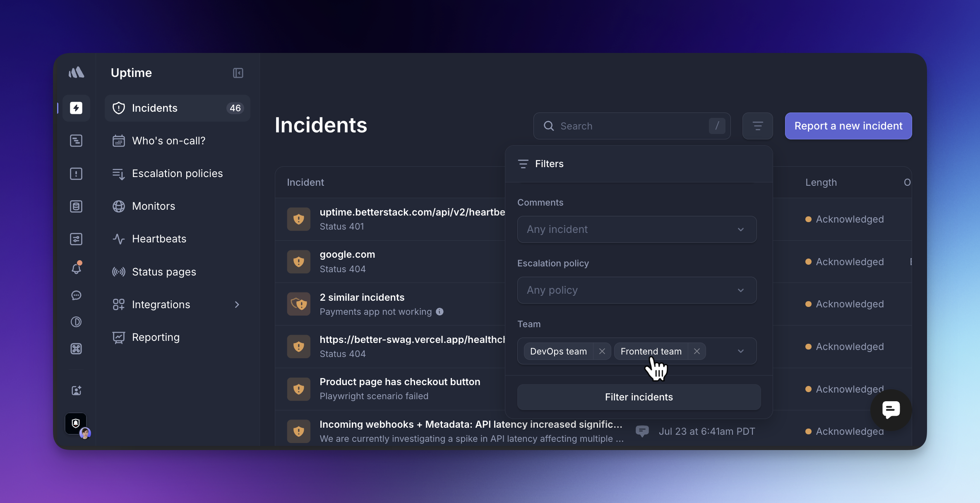Open the chat bubble icon in the rail

76,295
